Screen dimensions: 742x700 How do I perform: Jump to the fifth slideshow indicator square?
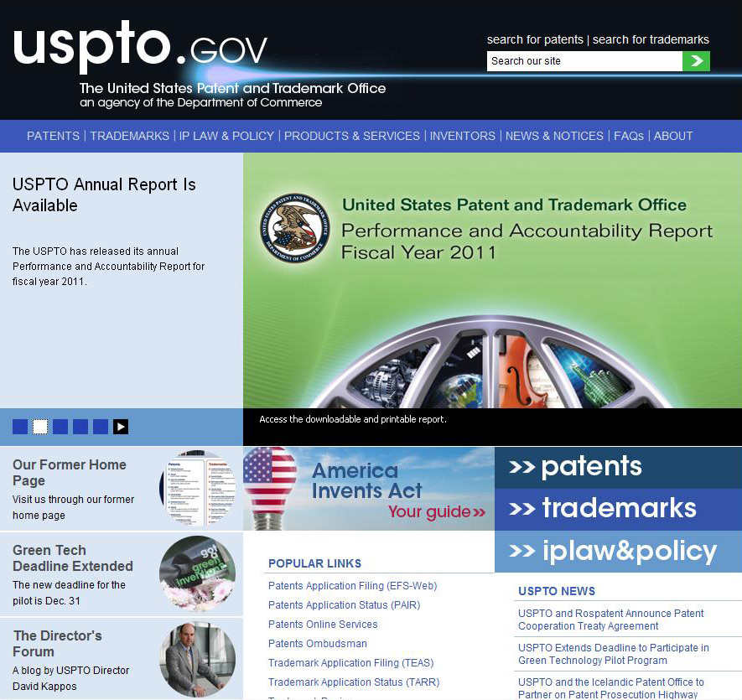(x=101, y=427)
